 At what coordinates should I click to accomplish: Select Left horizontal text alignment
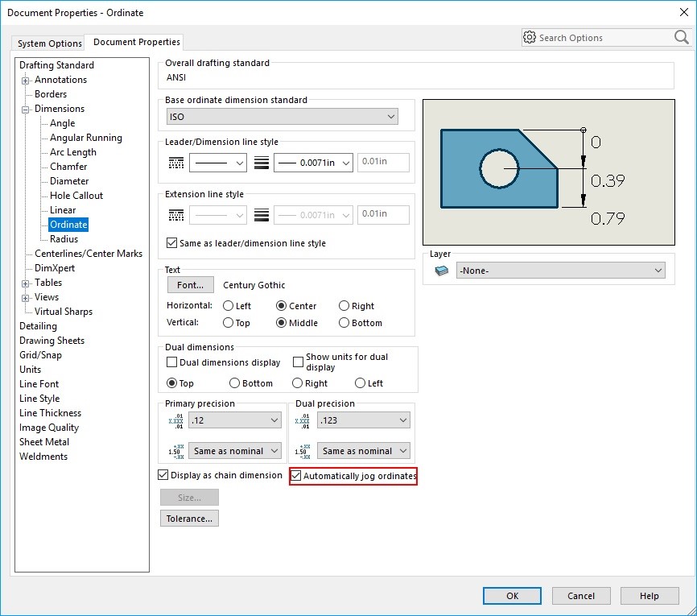(228, 306)
